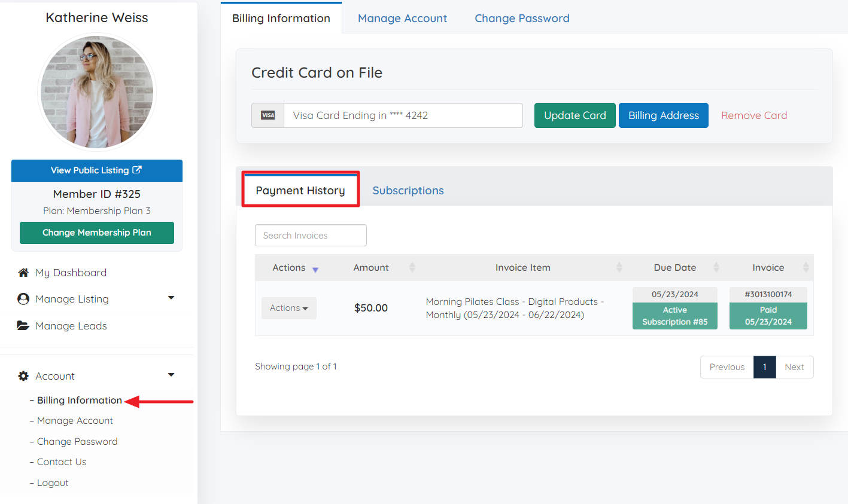Open Contact Us in sidebar
Image resolution: width=848 pixels, height=504 pixels.
click(x=62, y=462)
